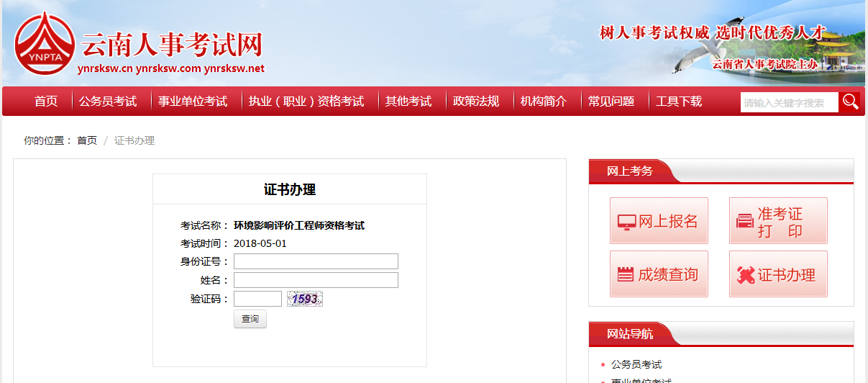Open 常见问题 navigation item

coord(611,102)
